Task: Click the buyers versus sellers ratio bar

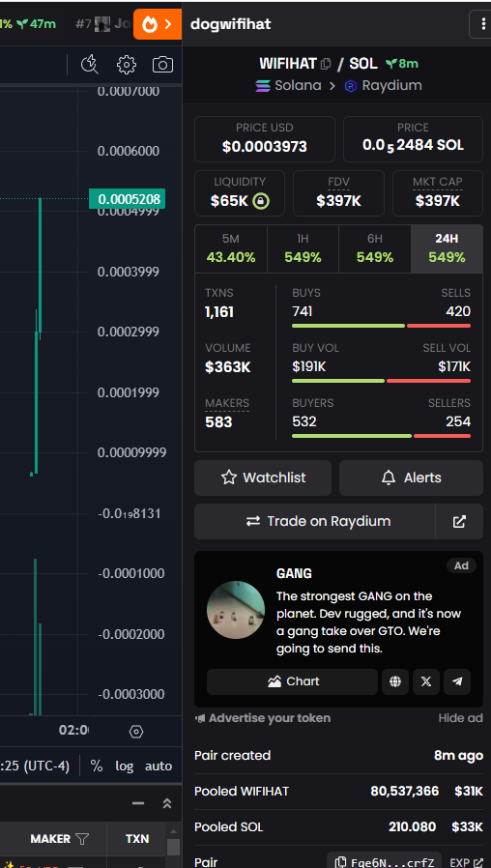Action: (382, 436)
